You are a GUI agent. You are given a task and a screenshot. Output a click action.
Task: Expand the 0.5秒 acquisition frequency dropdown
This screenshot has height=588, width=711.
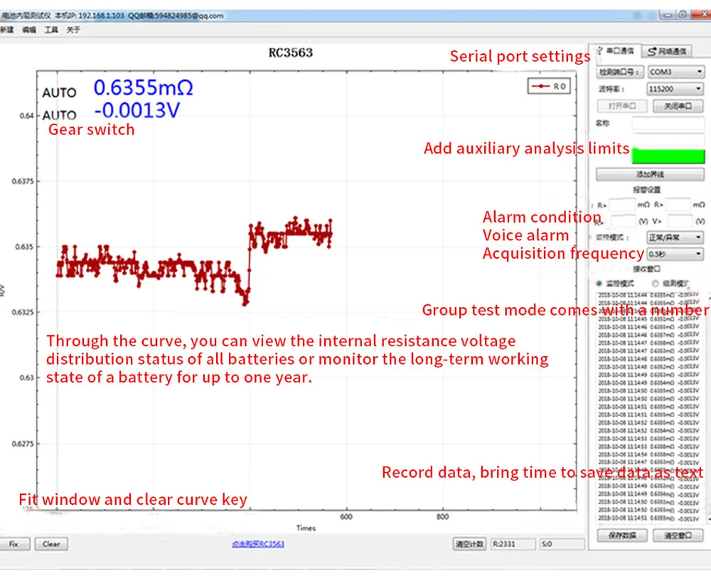675,255
